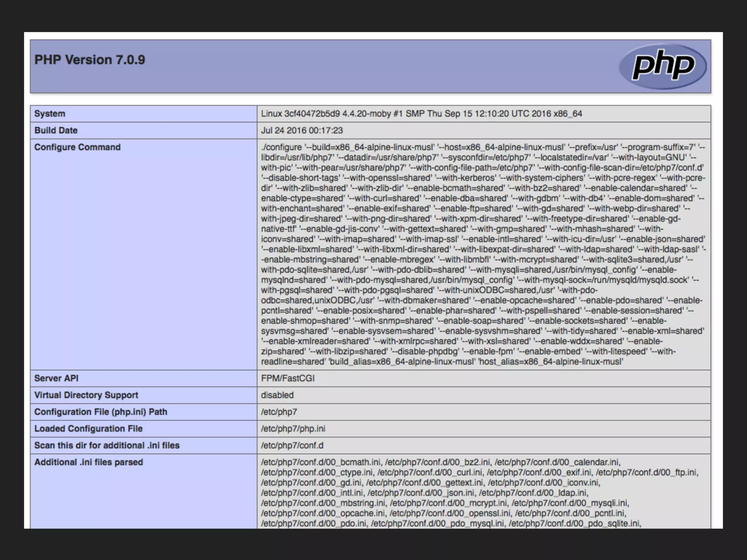Click the PHP logo image

pyautogui.click(x=662, y=66)
